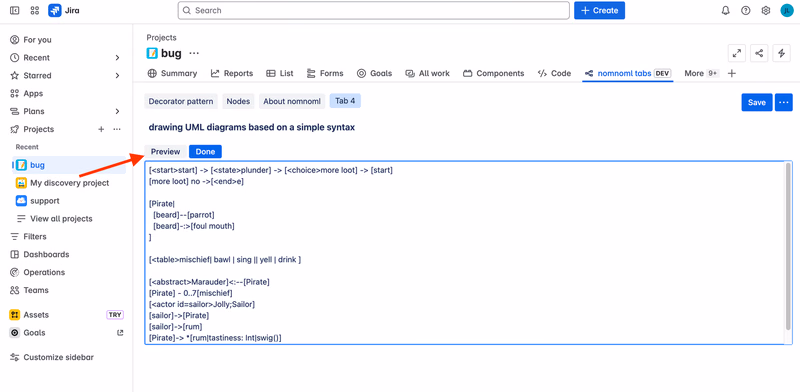Switch to the Summary tab
This screenshot has height=392, width=800.
pyautogui.click(x=172, y=74)
